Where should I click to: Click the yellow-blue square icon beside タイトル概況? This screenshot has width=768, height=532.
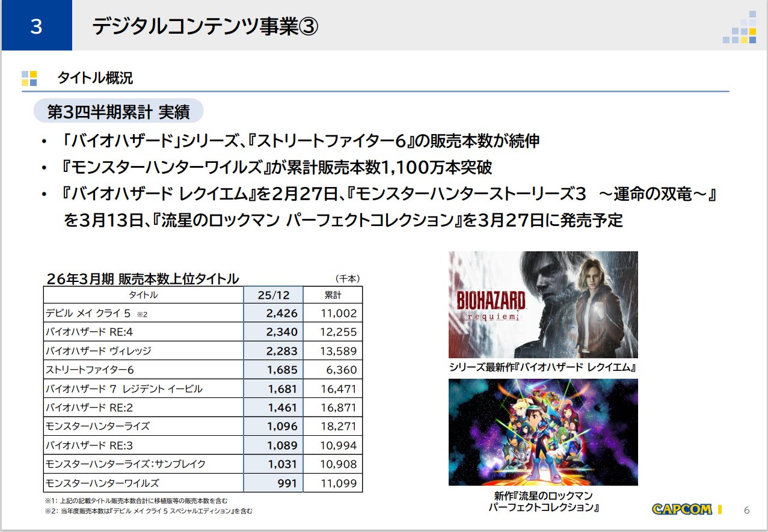(29, 78)
